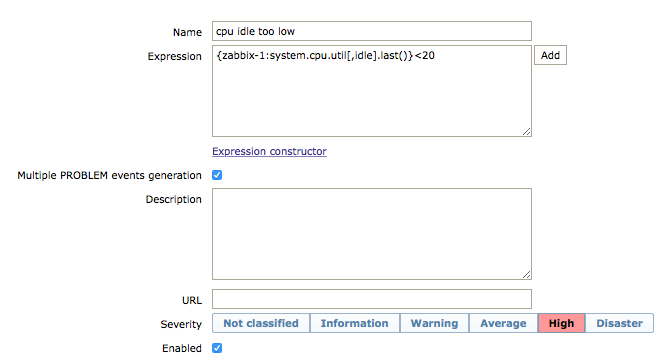Click the Severity label
The image size is (664, 364).
pos(181,324)
